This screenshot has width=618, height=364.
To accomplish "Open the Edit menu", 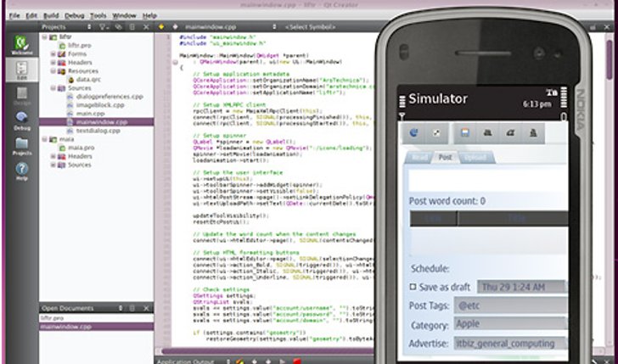I will pyautogui.click(x=31, y=16).
